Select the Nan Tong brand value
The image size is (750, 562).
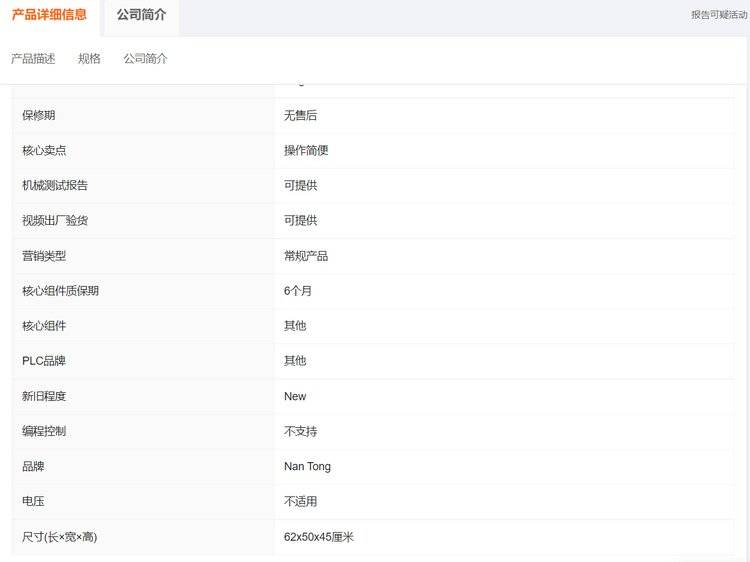click(x=307, y=466)
